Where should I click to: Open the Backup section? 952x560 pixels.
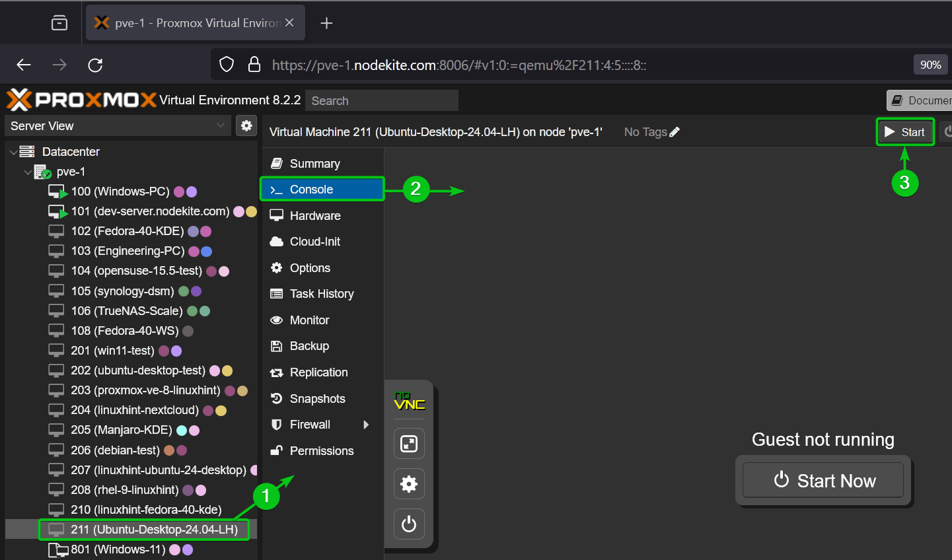click(x=322, y=346)
